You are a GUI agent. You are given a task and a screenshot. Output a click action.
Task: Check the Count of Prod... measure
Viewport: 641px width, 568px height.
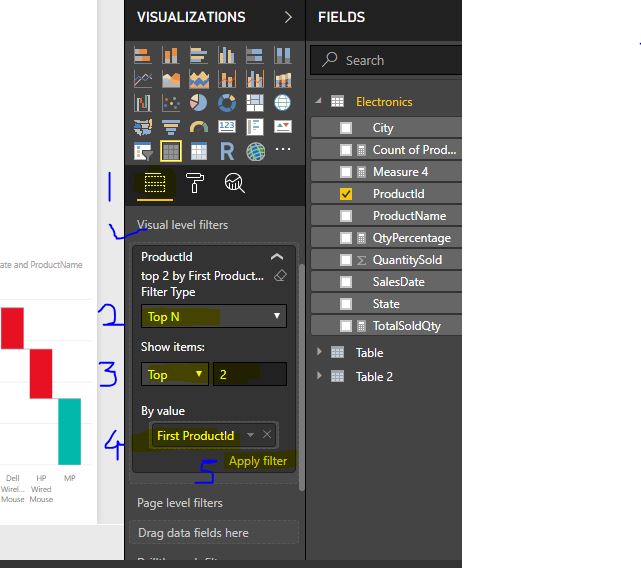(x=346, y=150)
